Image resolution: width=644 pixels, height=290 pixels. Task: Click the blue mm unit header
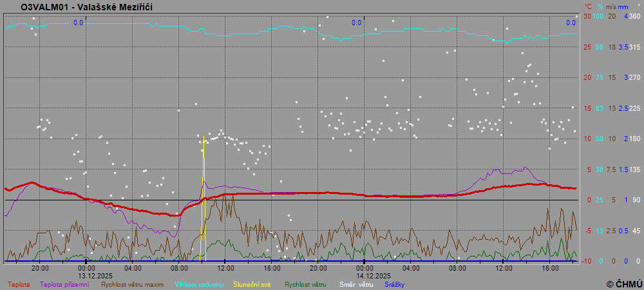pyautogui.click(x=624, y=6)
